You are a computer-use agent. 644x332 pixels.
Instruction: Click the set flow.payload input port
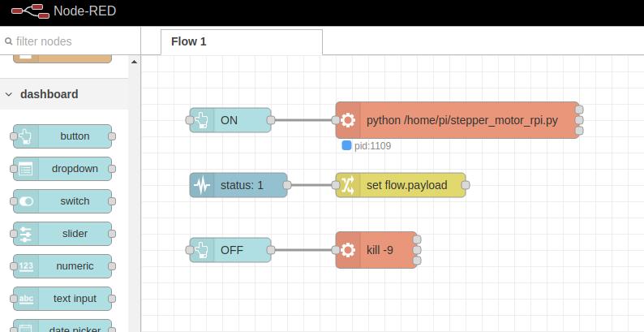(x=336, y=185)
